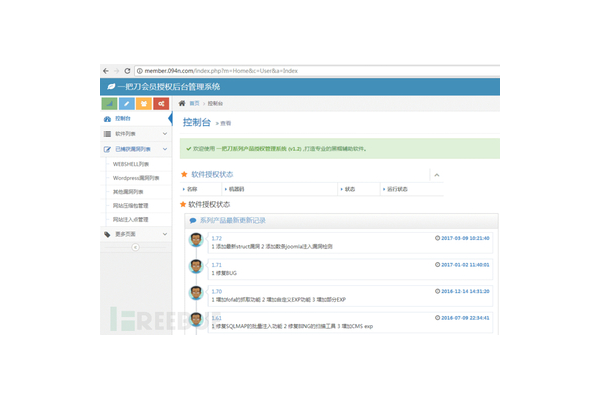The image size is (600, 400).
Task: Open the 已捕获漏洞列表 sidebar menu
Action: tap(136, 149)
